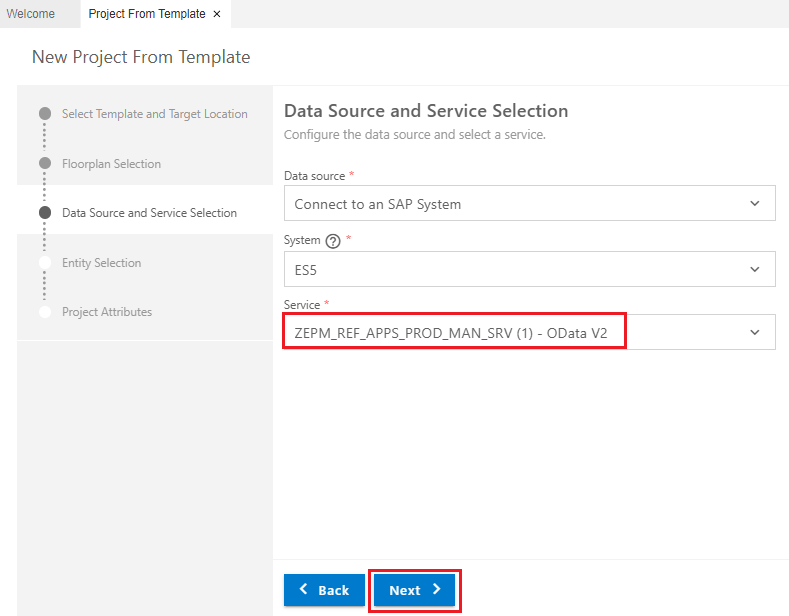This screenshot has width=789, height=616.
Task: Select the Project From Template tab
Action: (x=146, y=14)
